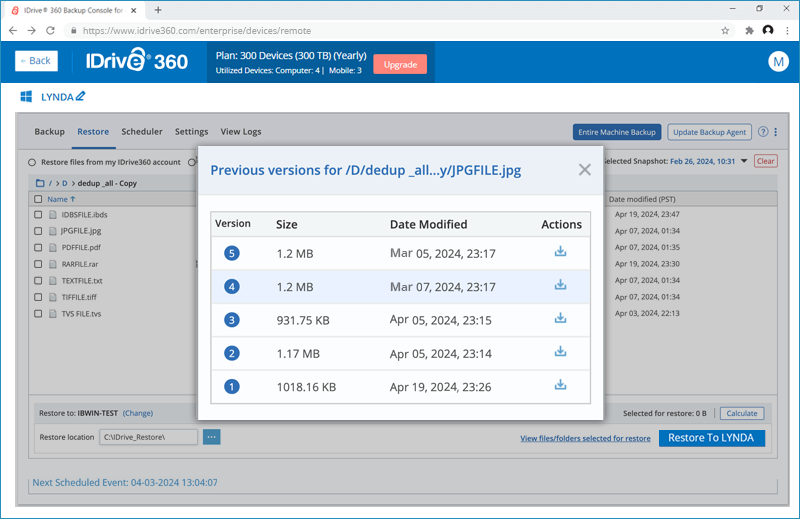The width and height of the screenshot is (800, 519).
Task: Click Entire Machine Backup button
Action: coord(617,132)
